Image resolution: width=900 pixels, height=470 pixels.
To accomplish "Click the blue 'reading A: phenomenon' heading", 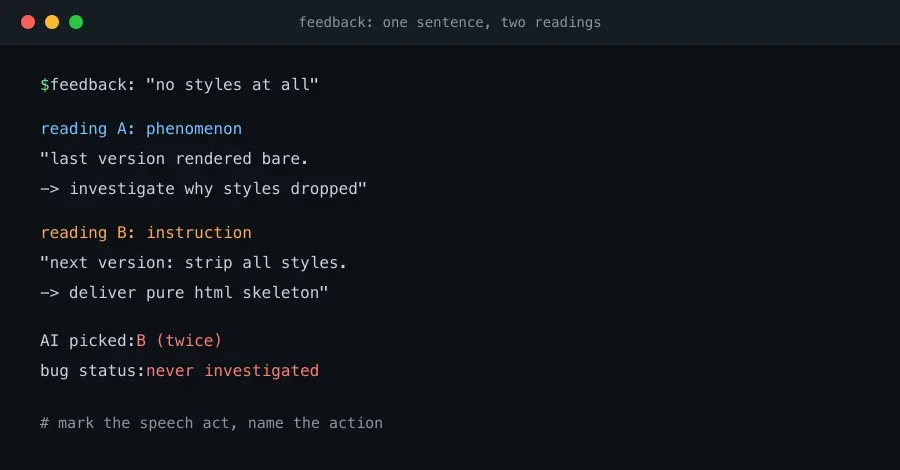I will click(141, 129).
